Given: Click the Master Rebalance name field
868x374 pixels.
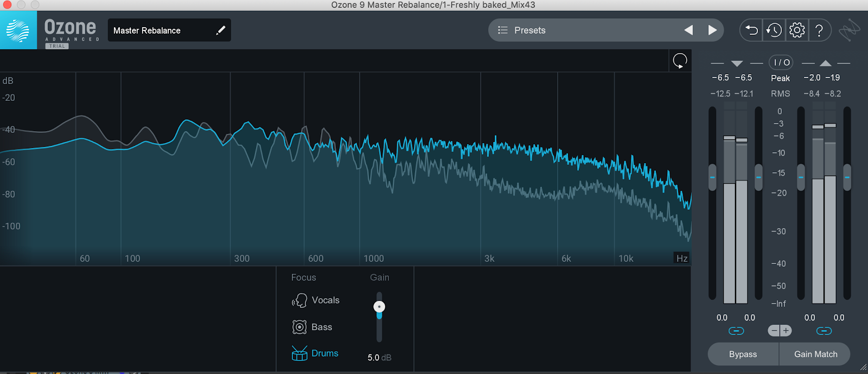Looking at the screenshot, I should tap(169, 30).
